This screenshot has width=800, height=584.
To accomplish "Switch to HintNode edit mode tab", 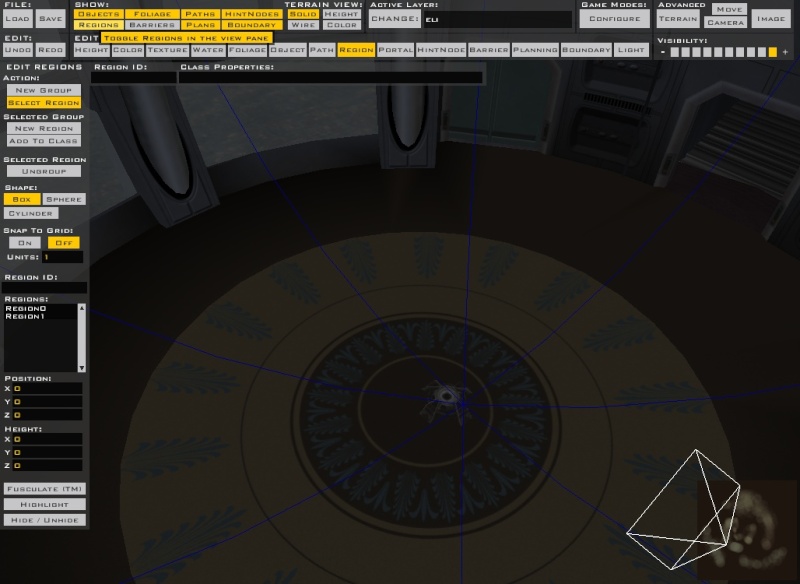I will click(x=441, y=50).
